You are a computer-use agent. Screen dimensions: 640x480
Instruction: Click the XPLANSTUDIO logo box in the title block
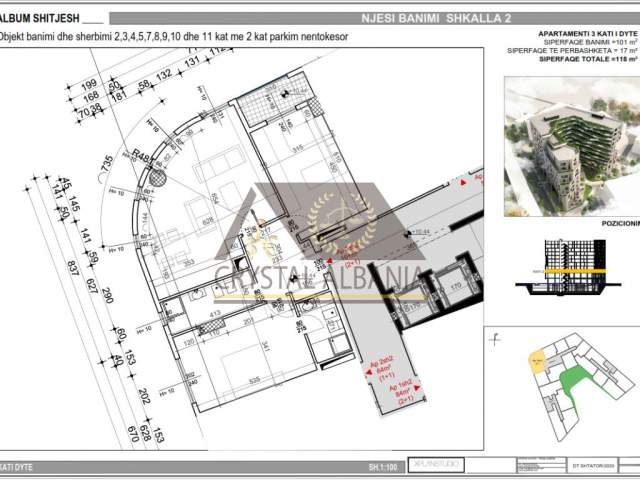pos(436,464)
